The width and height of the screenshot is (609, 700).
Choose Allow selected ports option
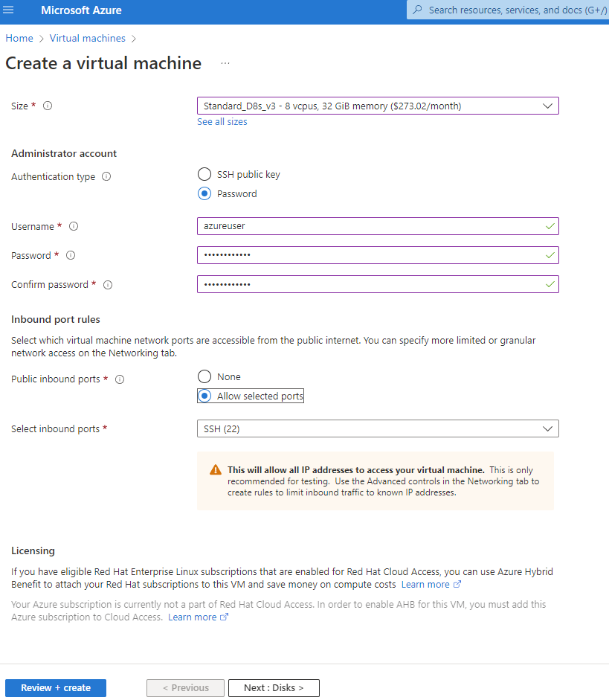204,396
